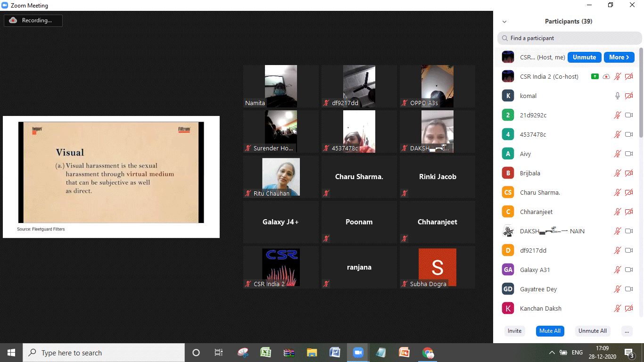Toggle the video-off icon for Charu Sharma

[x=629, y=192]
